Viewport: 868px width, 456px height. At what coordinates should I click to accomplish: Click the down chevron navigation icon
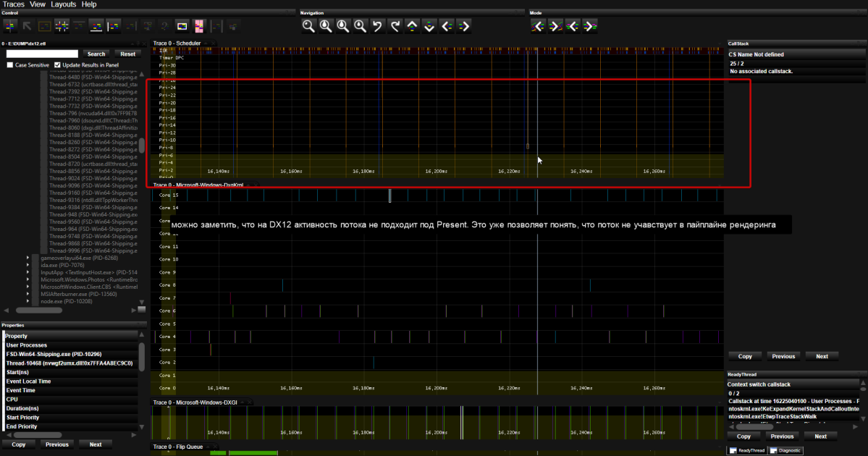pyautogui.click(x=429, y=26)
